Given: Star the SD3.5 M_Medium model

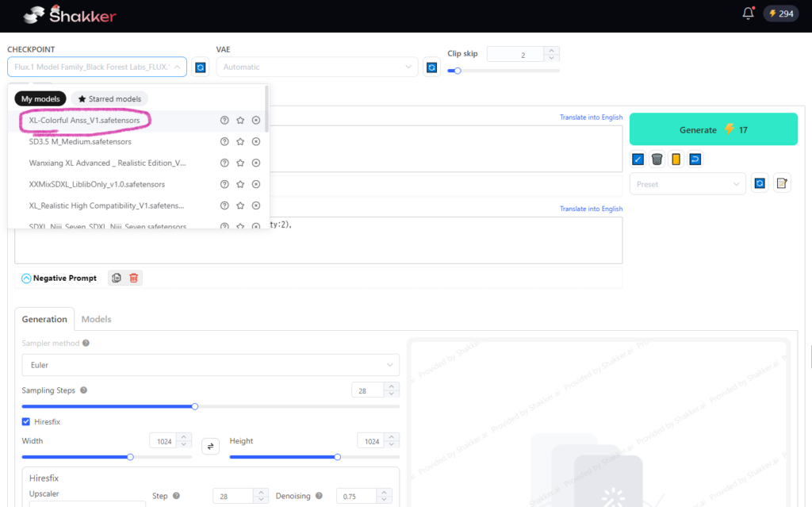Looking at the screenshot, I should 239,142.
